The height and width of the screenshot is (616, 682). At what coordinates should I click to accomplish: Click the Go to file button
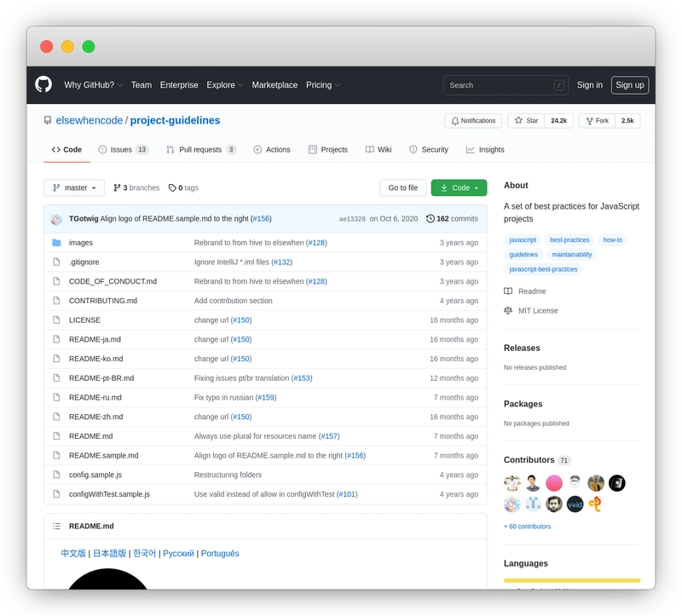tap(403, 187)
